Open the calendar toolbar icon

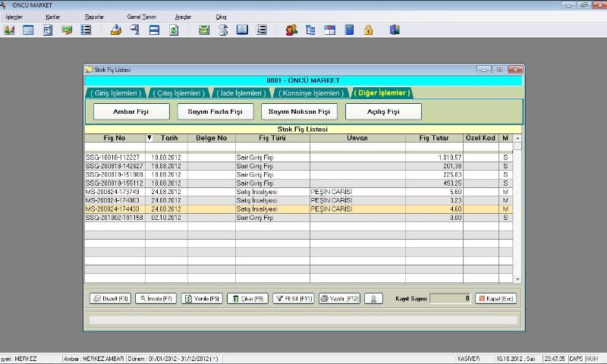coord(330,30)
